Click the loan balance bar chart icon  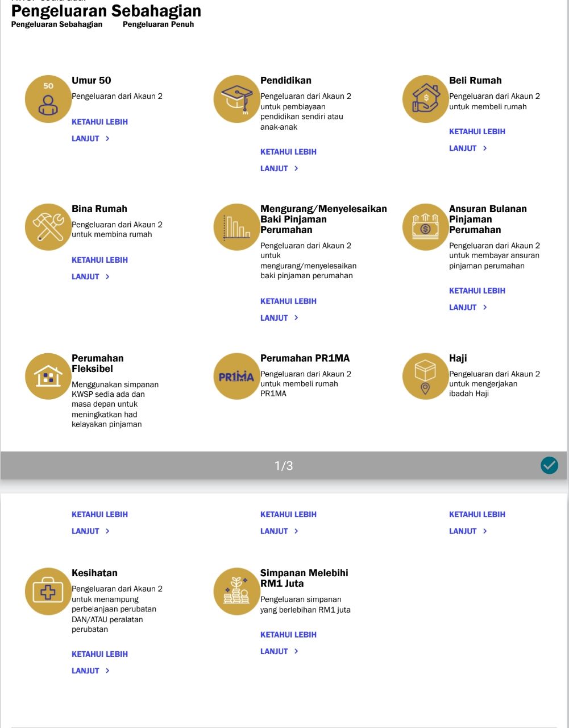coord(237,227)
